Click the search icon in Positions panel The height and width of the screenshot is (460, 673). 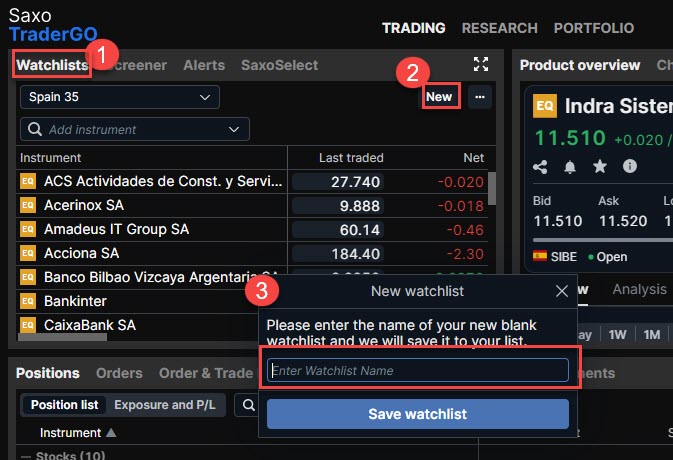[247, 405]
